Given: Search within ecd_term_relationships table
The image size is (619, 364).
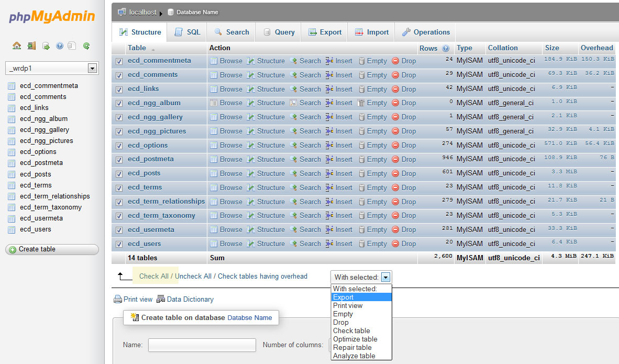Looking at the screenshot, I should point(305,202).
